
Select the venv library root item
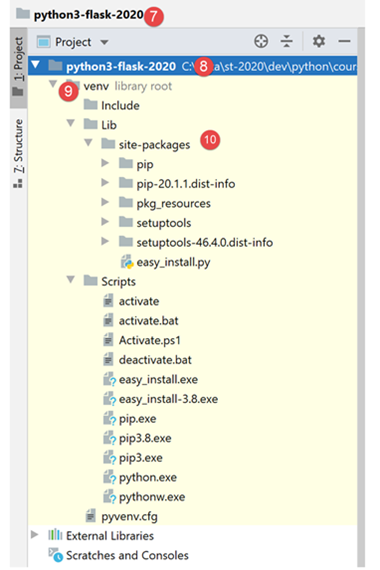[128, 86]
